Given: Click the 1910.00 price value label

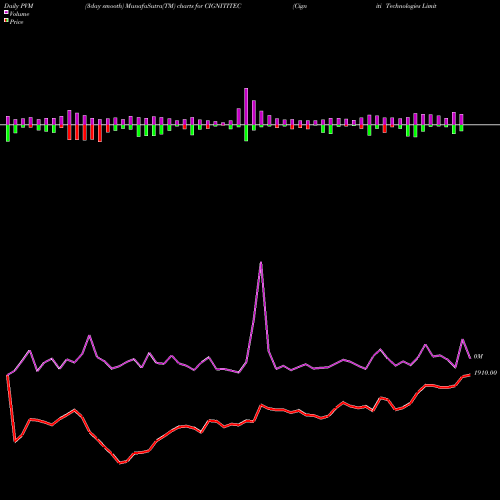Looking at the screenshot, I should point(485,373).
